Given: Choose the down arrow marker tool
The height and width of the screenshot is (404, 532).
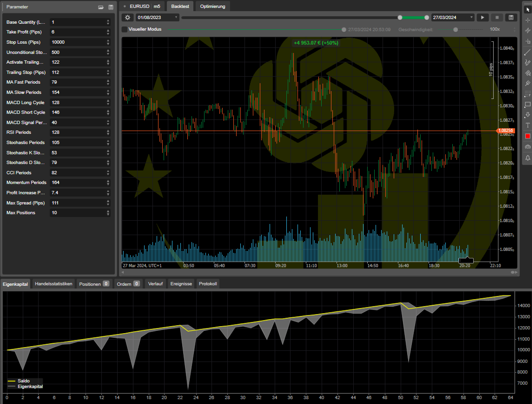Looking at the screenshot, I should 528,115.
